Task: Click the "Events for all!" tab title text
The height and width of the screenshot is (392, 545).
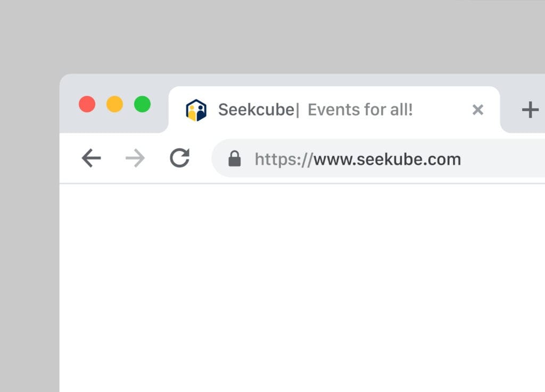Action: [360, 110]
